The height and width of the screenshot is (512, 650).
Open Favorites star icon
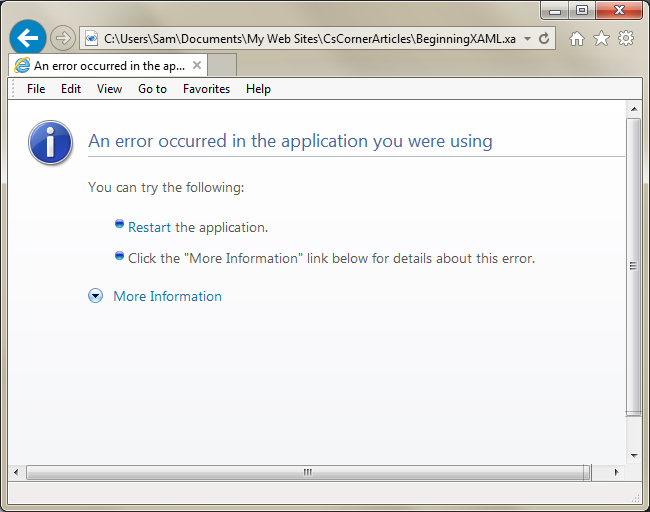pyautogui.click(x=601, y=38)
